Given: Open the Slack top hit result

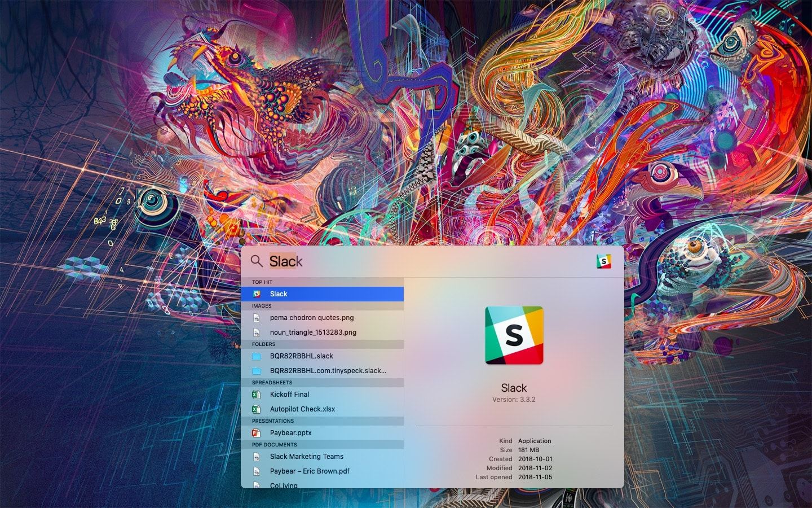Looking at the screenshot, I should point(322,294).
